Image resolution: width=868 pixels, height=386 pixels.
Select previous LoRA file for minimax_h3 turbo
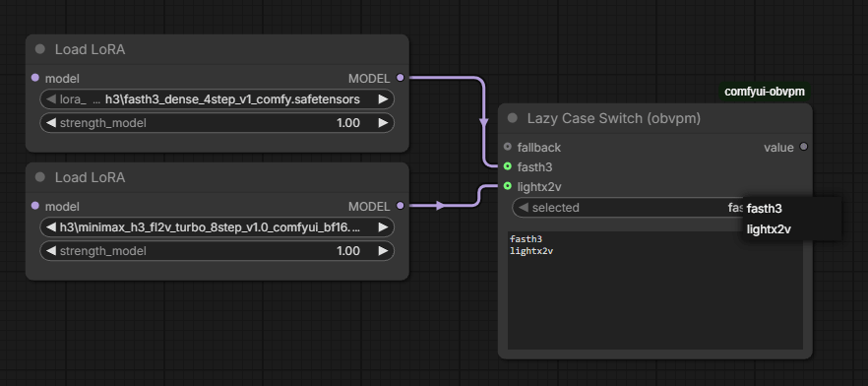[x=51, y=227]
